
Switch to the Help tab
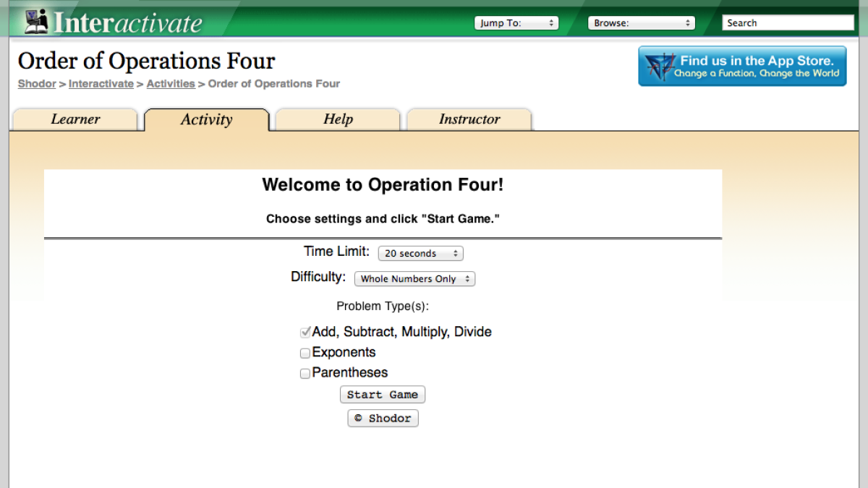(338, 119)
